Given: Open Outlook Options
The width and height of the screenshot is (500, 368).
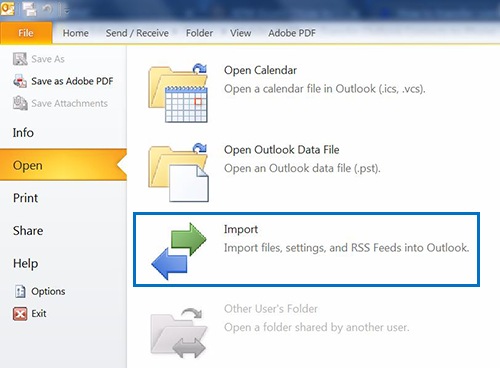Looking at the screenshot, I should coord(39,291).
